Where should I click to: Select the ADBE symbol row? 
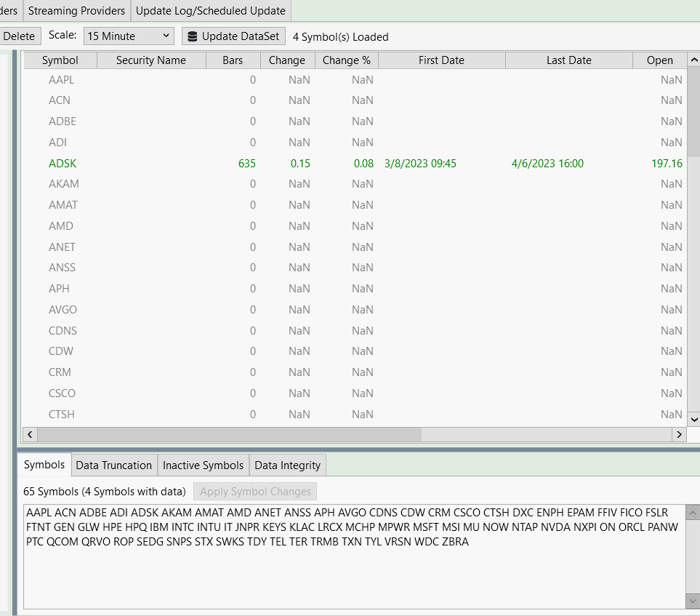coord(355,121)
